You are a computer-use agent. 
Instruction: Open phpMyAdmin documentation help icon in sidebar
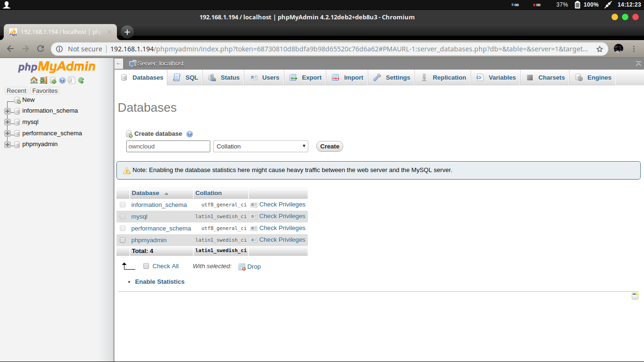(x=62, y=80)
